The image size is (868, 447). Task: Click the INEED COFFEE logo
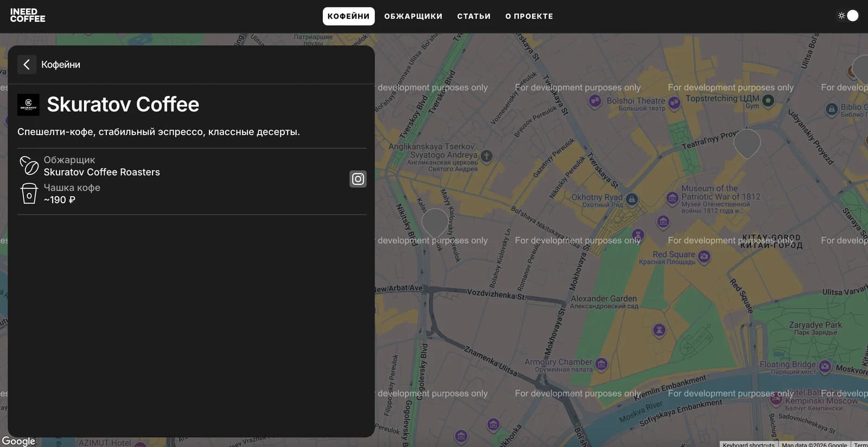(28, 15)
